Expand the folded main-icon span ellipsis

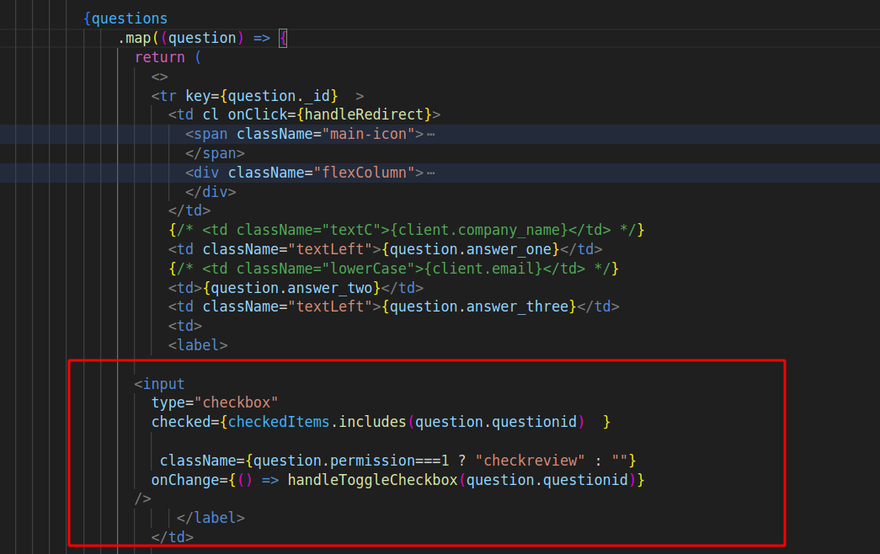pos(431,134)
